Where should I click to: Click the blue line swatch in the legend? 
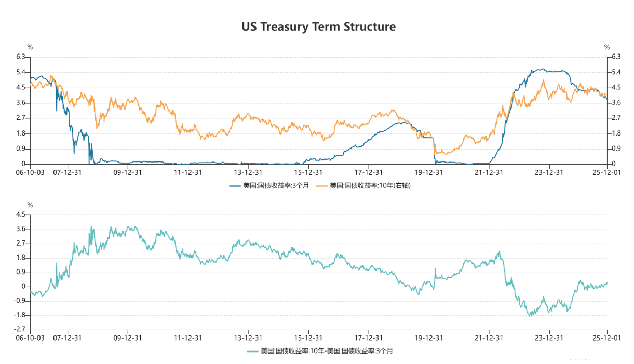[235, 185]
